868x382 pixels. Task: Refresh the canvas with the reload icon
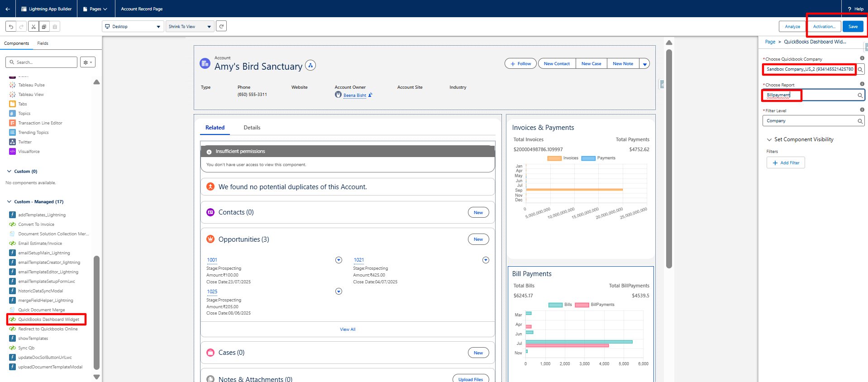click(221, 26)
